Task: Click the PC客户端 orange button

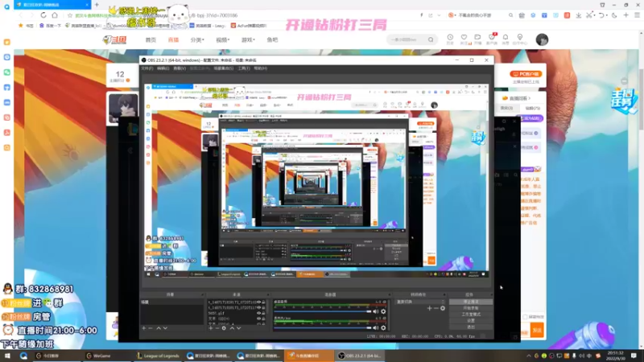Action: click(x=526, y=74)
